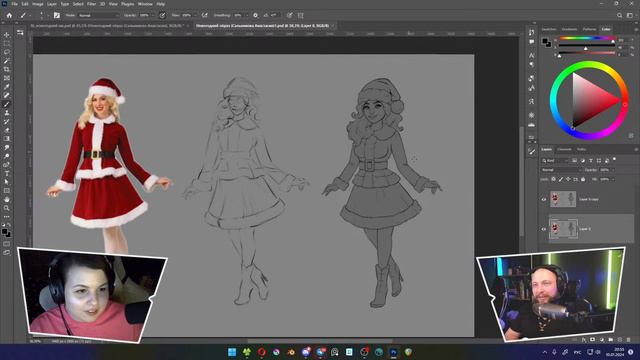Select the Magic Wand tool
Viewport: 640px width, 360px height.
click(x=7, y=61)
